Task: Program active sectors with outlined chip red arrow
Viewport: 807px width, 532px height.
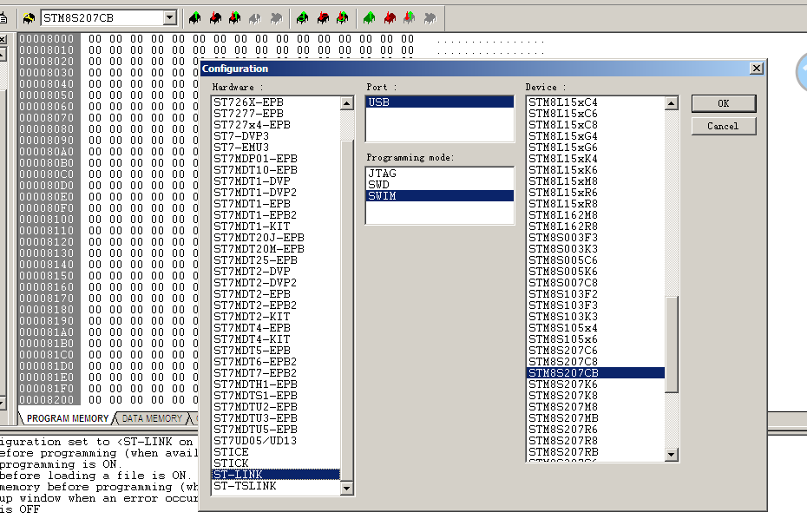Action: [323, 18]
